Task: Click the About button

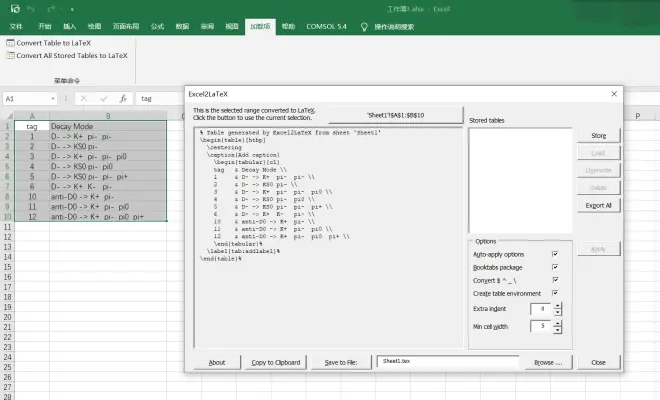Action: [x=217, y=363]
